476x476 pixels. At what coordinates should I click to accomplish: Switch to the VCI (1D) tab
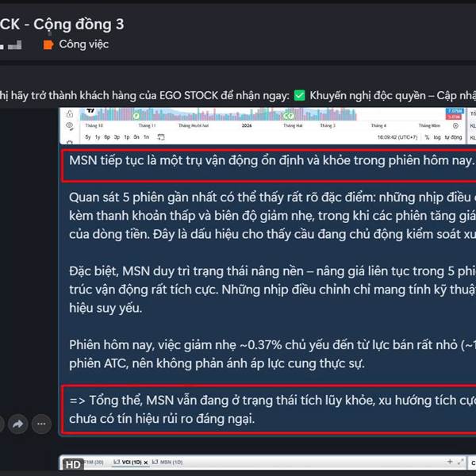click(x=128, y=462)
